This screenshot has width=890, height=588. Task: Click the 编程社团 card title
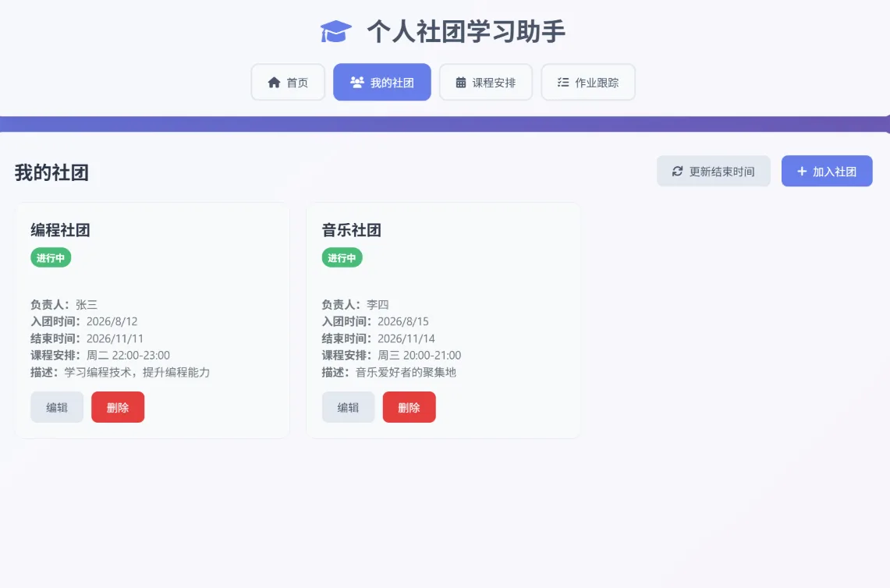tap(60, 230)
